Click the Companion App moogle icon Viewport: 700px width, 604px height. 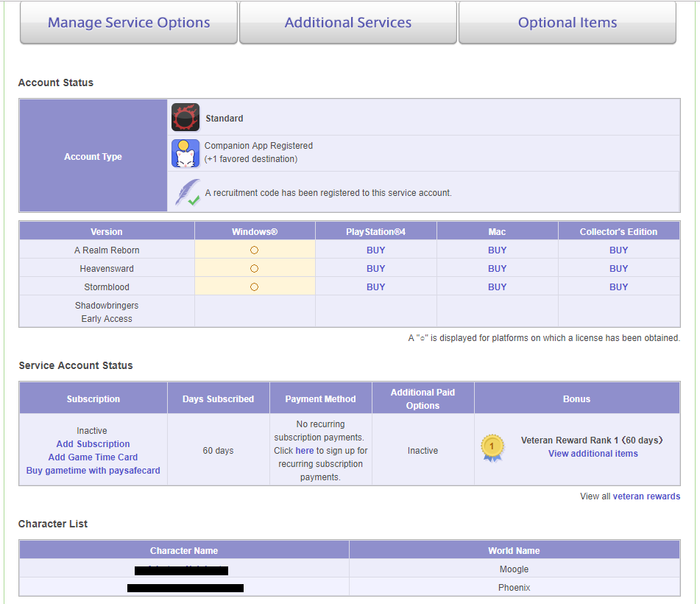pyautogui.click(x=185, y=153)
